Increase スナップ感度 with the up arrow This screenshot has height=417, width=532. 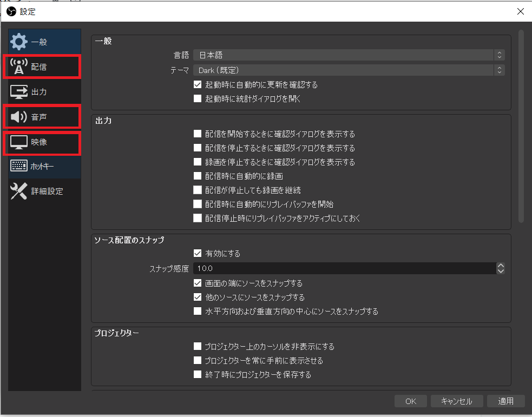tap(501, 266)
